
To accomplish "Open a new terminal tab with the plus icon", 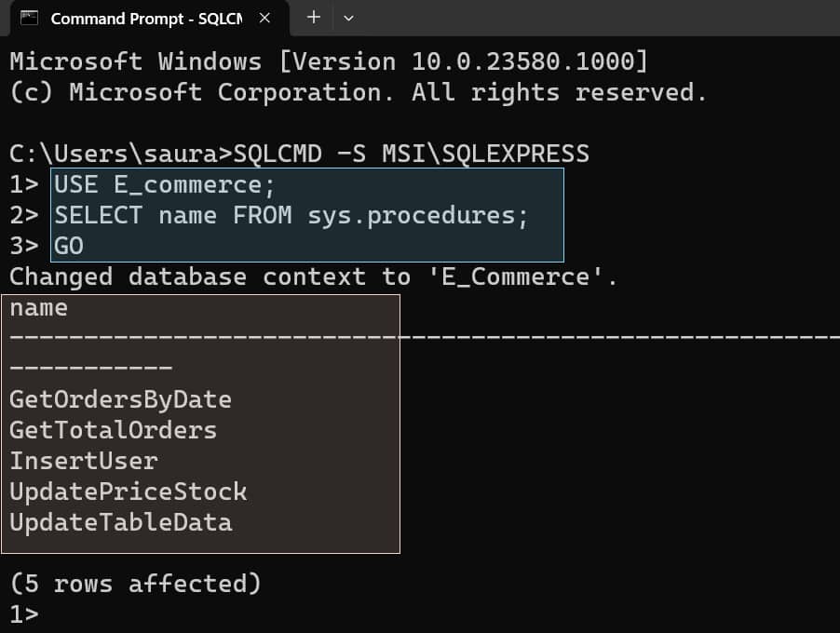I will 313,18.
